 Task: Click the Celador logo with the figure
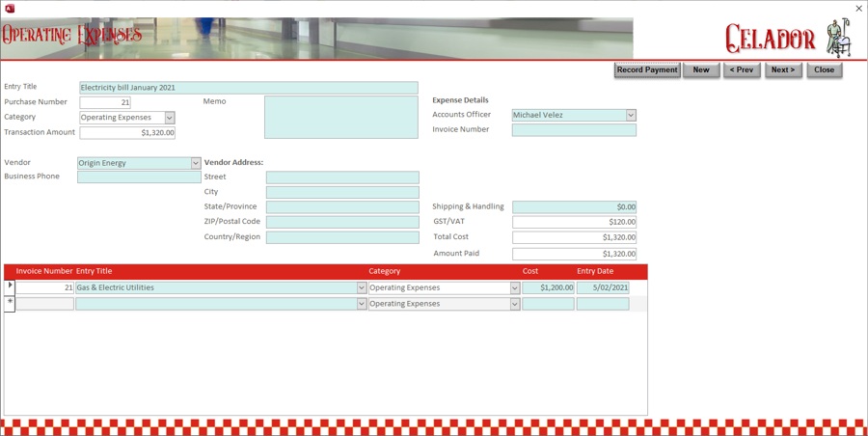pyautogui.click(x=788, y=38)
